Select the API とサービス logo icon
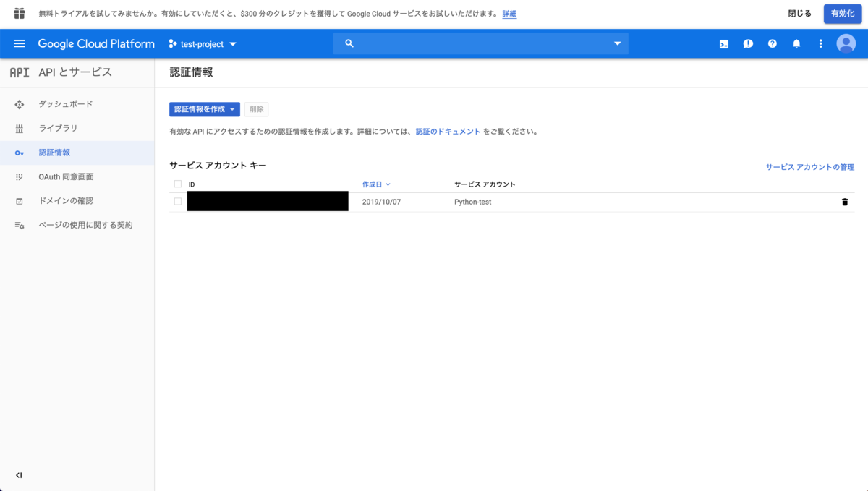The image size is (868, 491). 17,72
